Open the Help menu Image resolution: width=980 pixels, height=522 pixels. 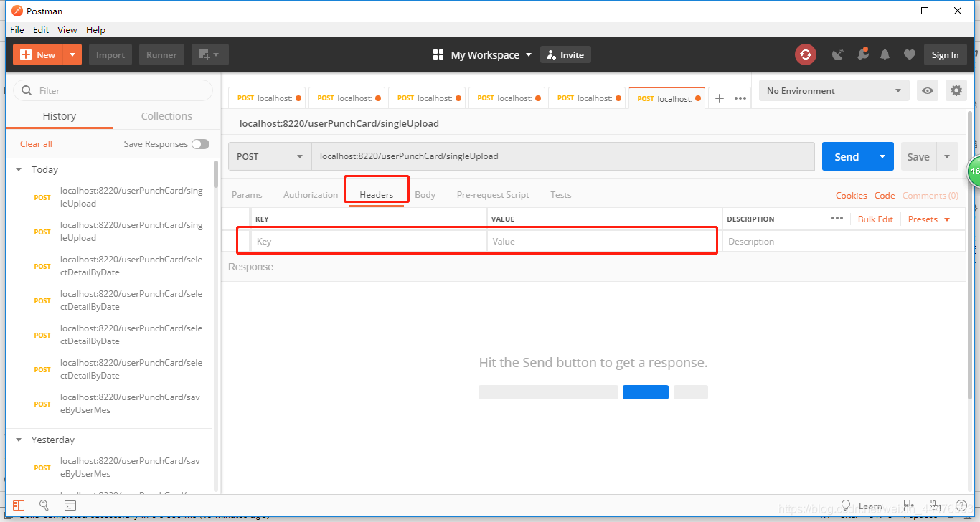[x=95, y=29]
